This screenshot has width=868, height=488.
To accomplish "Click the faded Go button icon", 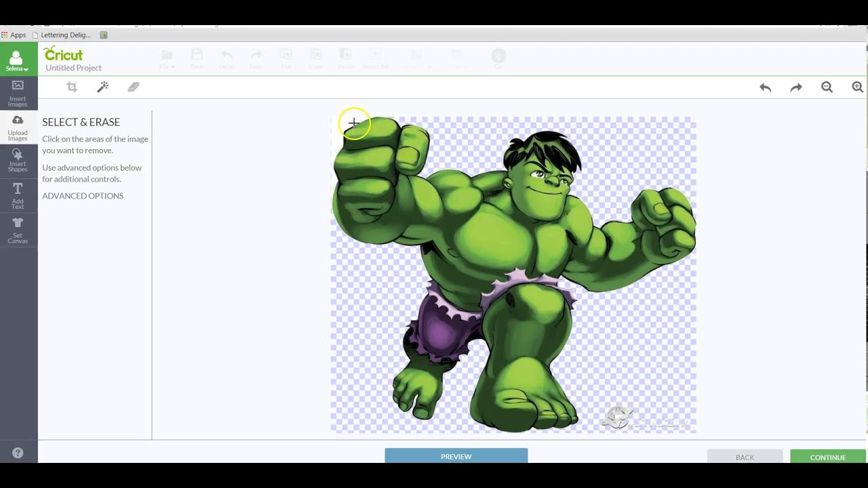I will coord(498,58).
